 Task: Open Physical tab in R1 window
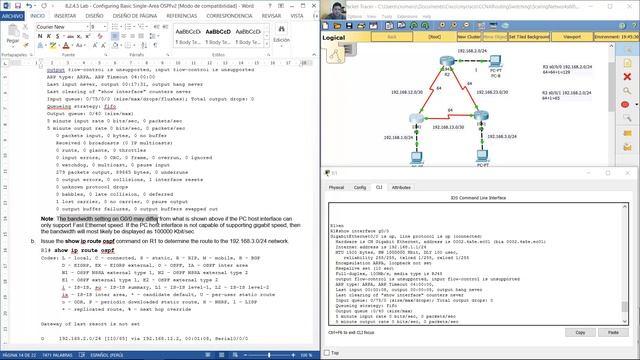coord(336,187)
